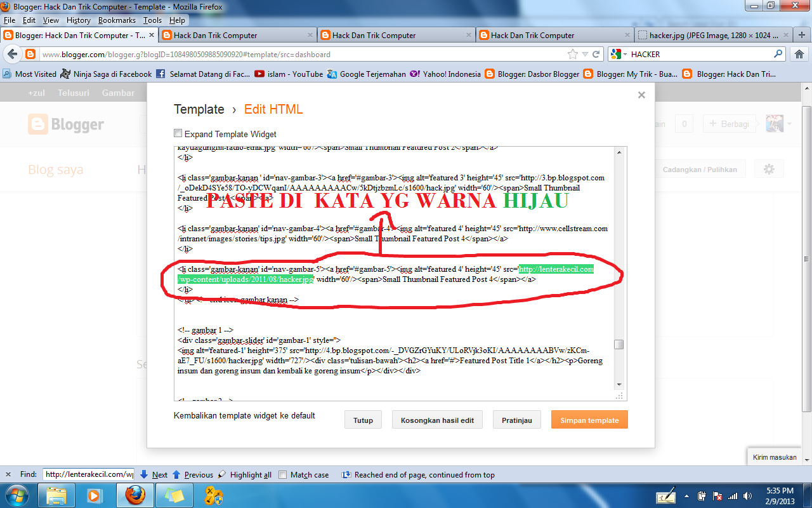This screenshot has height=508, width=812.
Task: Open search engine selector dropdown
Action: (618, 55)
